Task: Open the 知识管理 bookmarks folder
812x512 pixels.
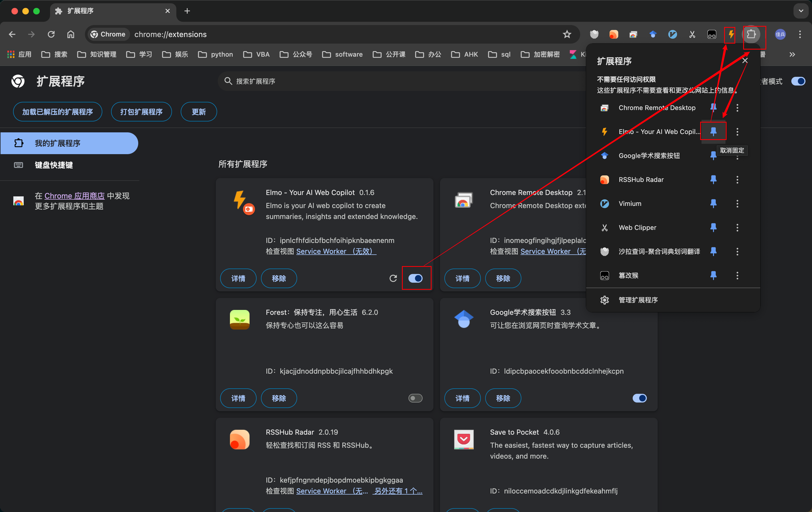Action: click(97, 54)
